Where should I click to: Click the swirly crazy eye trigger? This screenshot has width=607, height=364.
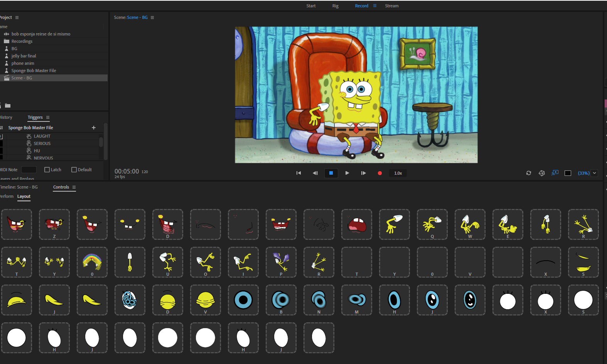click(130, 300)
